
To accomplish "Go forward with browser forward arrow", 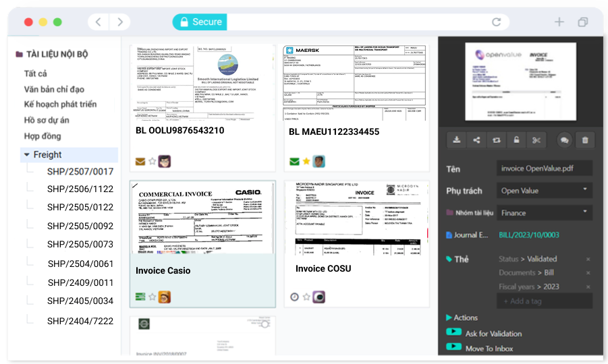I will click(x=120, y=22).
